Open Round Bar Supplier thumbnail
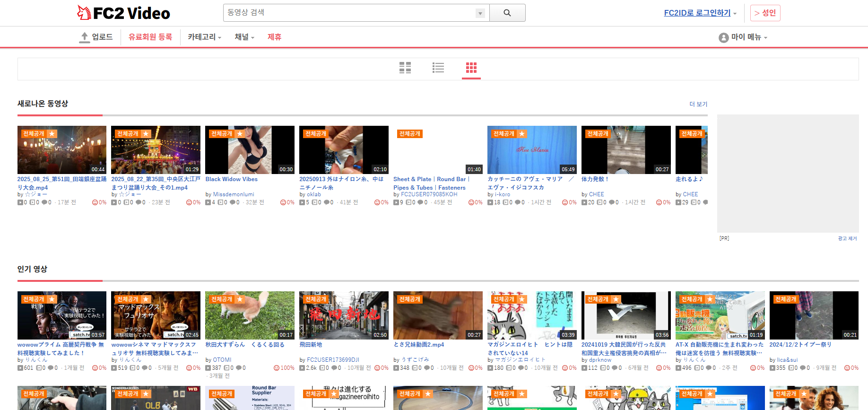 pos(250,398)
